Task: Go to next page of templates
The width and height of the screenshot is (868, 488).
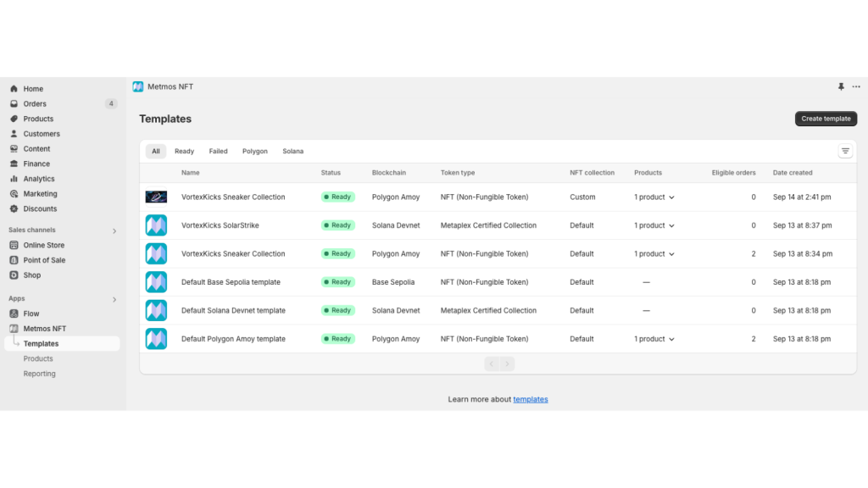Action: [507, 363]
